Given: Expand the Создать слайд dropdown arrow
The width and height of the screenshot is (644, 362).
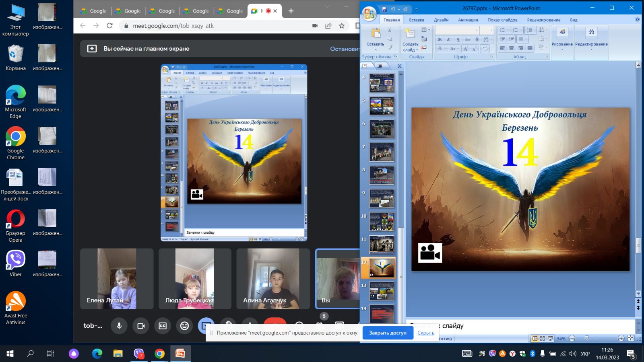Looking at the screenshot, I should click(417, 50).
